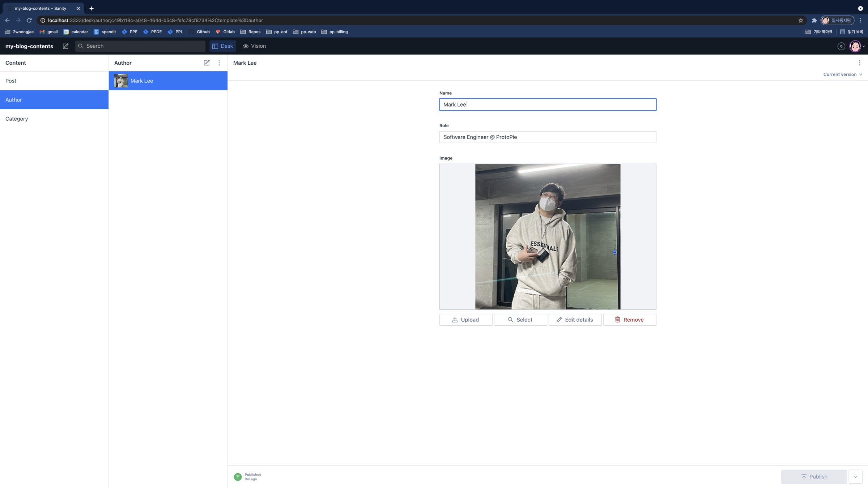
Task: Expand the Current version dropdown
Action: pos(842,74)
